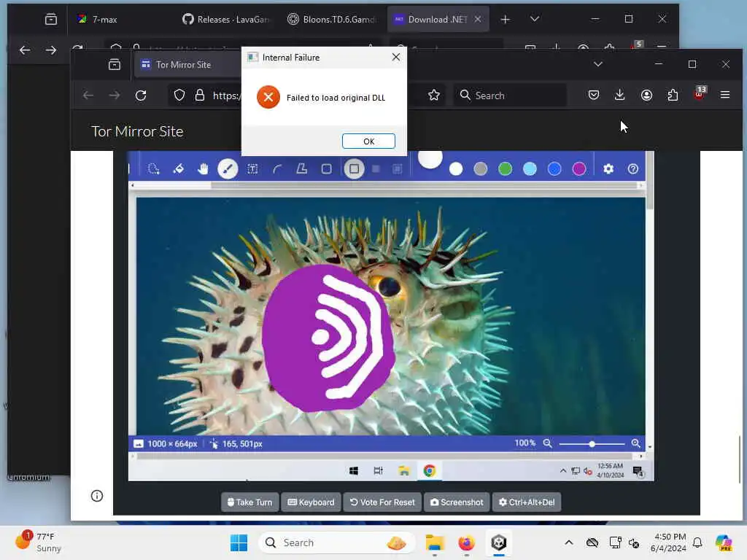Viewport: 747px width, 560px height.
Task: Pick the light blue color swatch
Action: coord(530,168)
